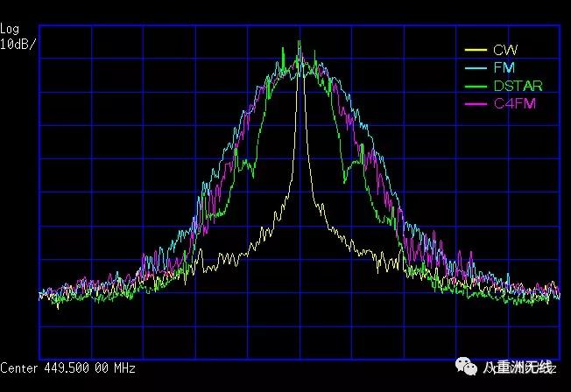Viewport: 571px width, 392px height.
Task: Select the C4FM legend label
Action: click(514, 104)
